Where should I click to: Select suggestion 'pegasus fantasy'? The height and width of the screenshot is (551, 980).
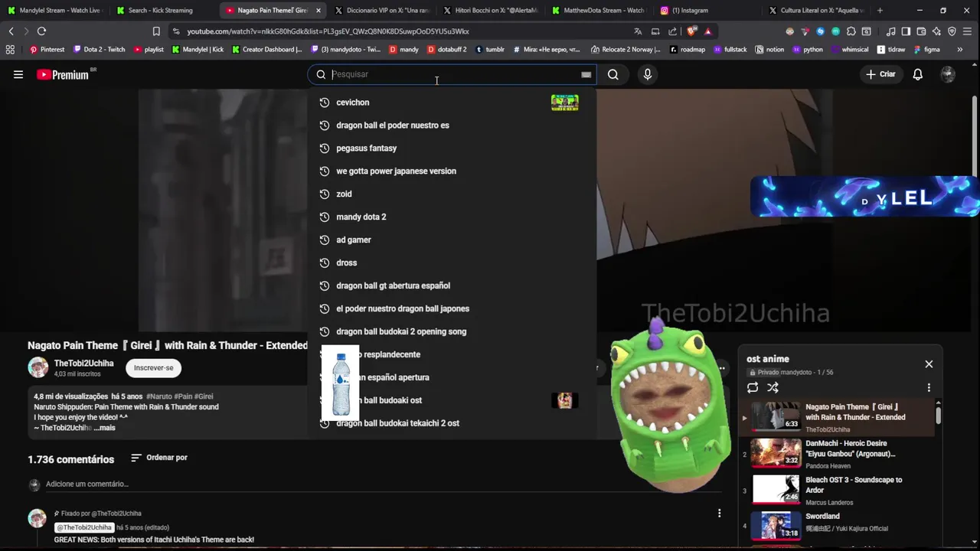pos(452,148)
